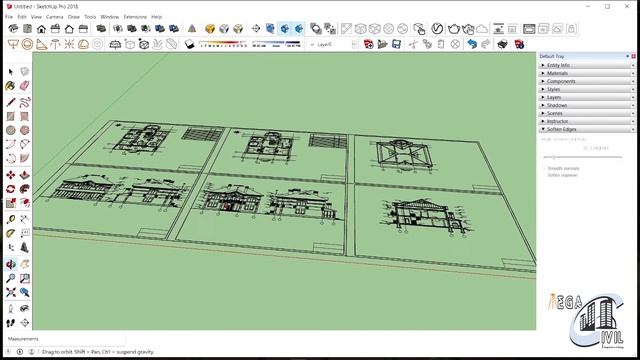Click the soften edges angle slider

coord(583,157)
